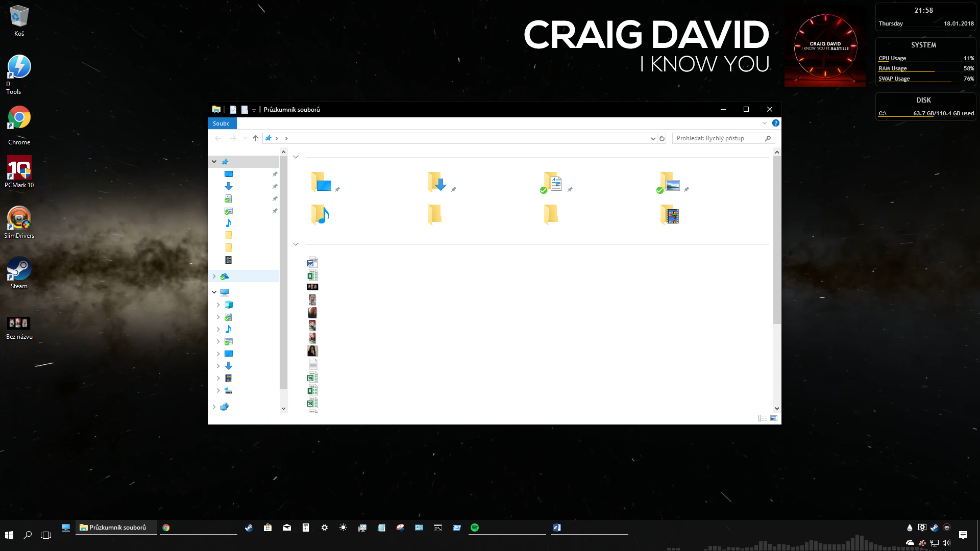Collapse the Quick access tree node

pos(214,161)
